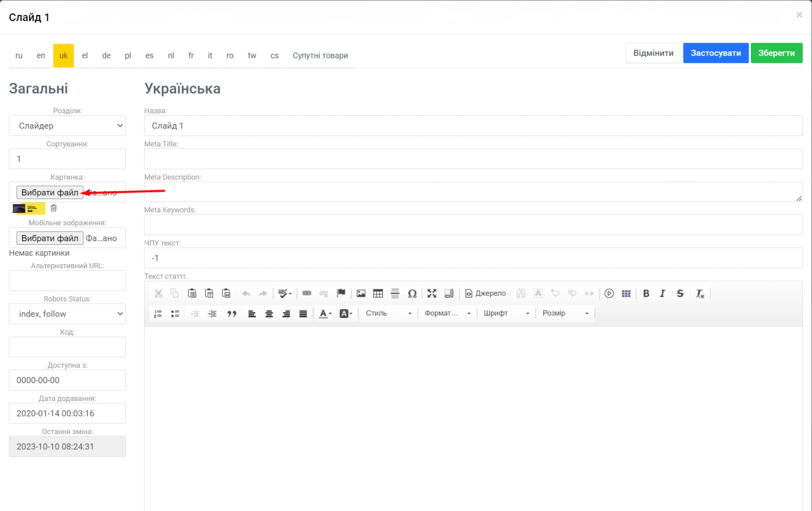812x511 pixels.
Task: Open the text color picker
Action: [x=325, y=313]
